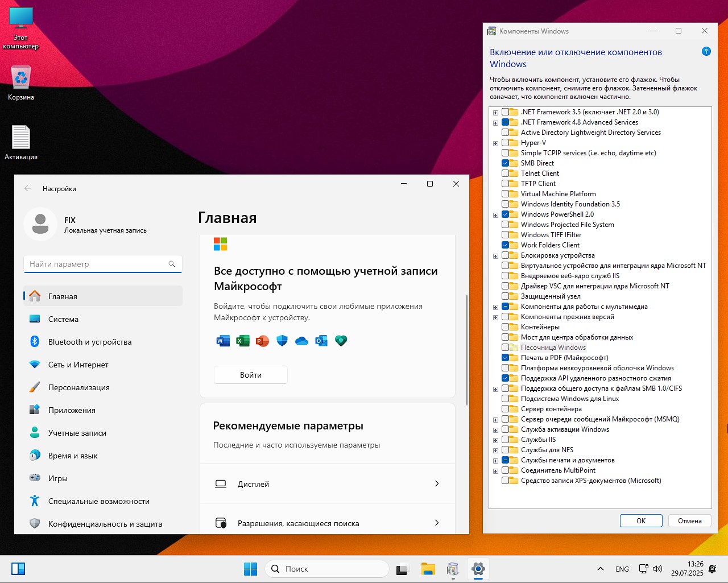Click the volume tray icon
Viewport: 728px width, 583px height.
click(x=657, y=569)
